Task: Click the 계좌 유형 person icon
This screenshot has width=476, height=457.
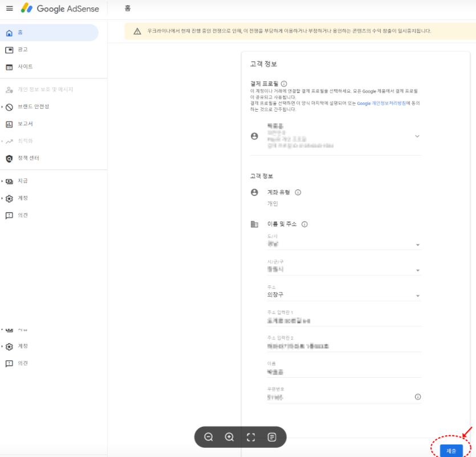Action: point(254,192)
